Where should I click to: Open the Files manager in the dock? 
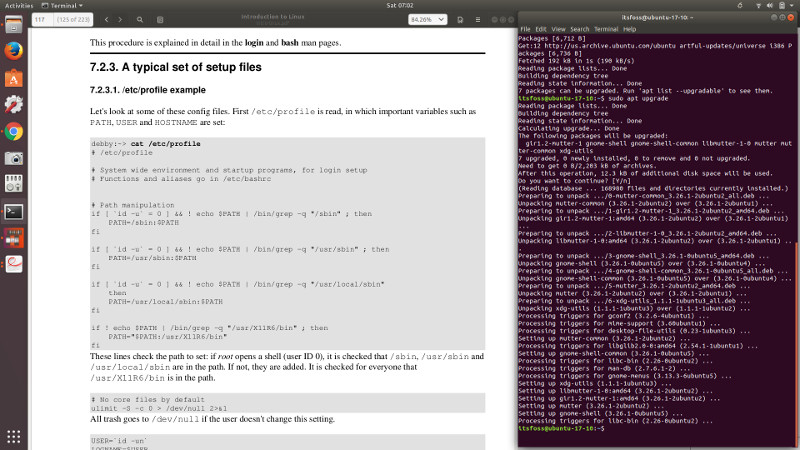[14, 185]
